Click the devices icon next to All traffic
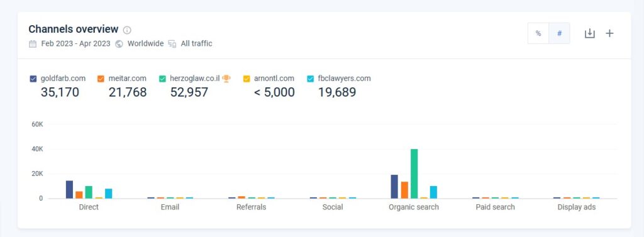Image resolution: width=644 pixels, height=237 pixels. (172, 43)
